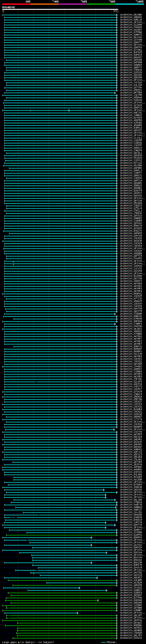Screen dimensions: 146x644
Task: Select the UniRef100_O42867 label
Action: pyautogui.click(x=131, y=30)
